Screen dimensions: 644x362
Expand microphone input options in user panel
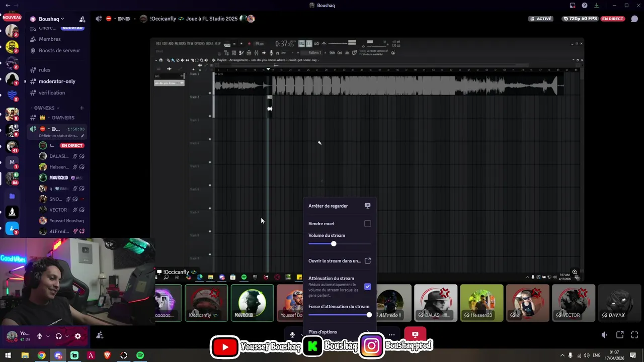click(48, 336)
